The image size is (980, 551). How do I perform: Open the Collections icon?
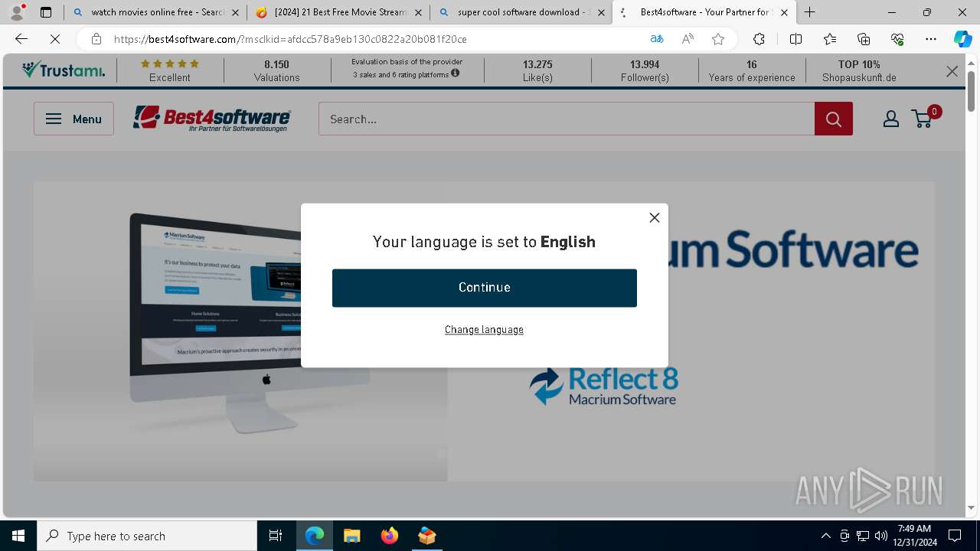864,39
